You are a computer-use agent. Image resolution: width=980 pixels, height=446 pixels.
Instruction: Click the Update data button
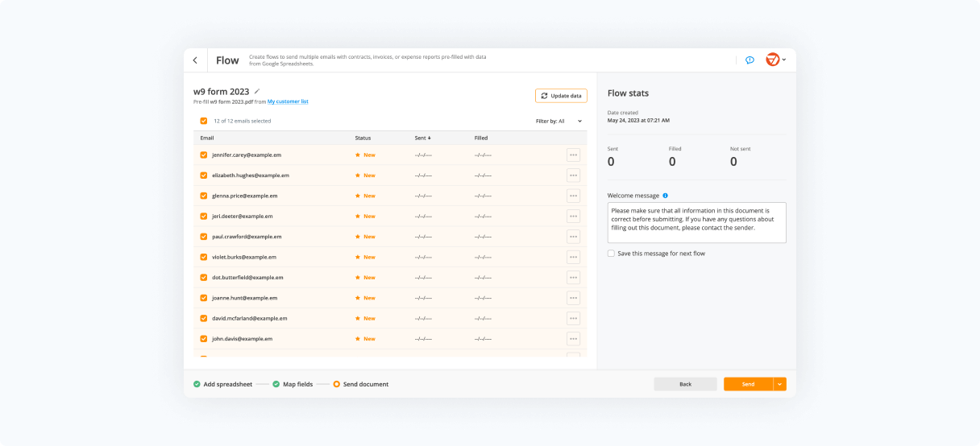[x=561, y=96]
